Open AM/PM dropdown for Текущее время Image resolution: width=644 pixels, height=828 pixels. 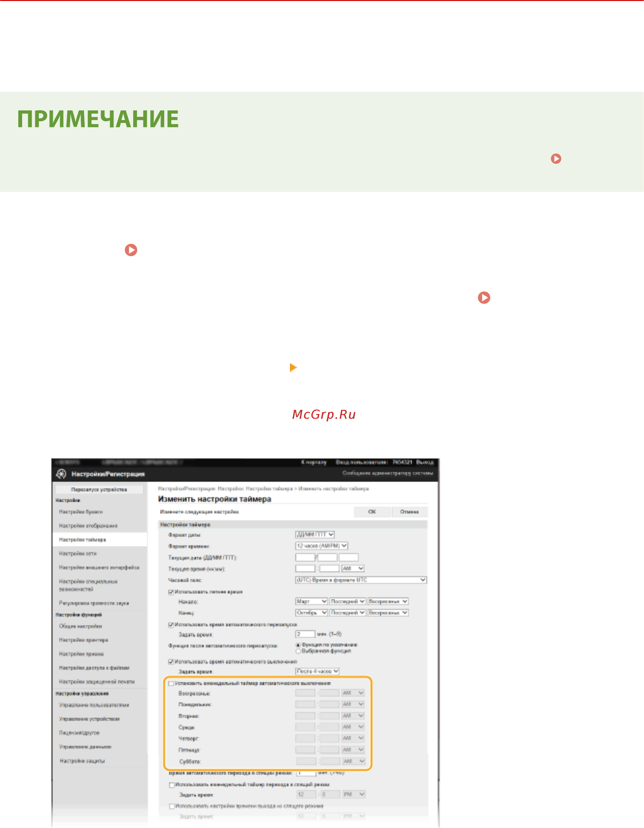(353, 568)
